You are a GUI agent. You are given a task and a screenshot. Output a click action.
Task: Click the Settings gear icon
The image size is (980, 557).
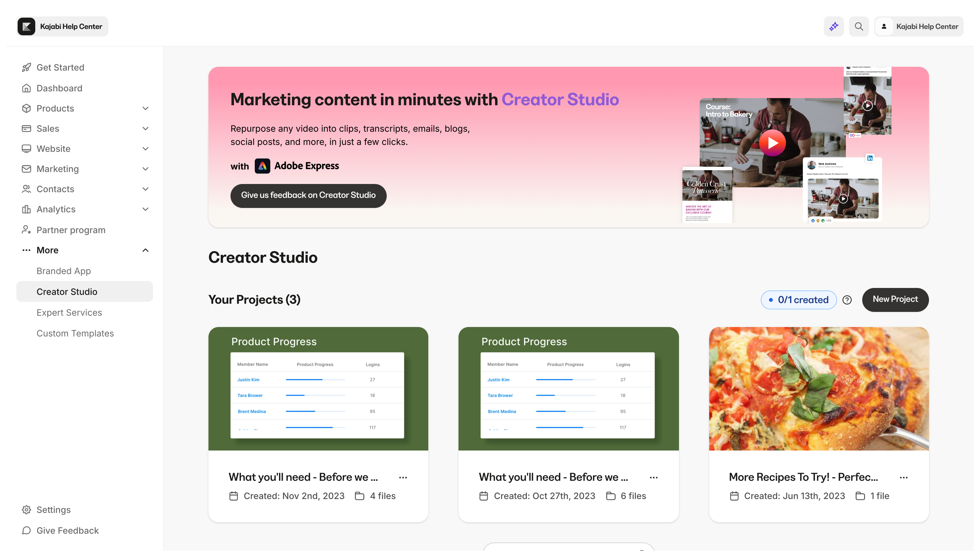coord(26,509)
